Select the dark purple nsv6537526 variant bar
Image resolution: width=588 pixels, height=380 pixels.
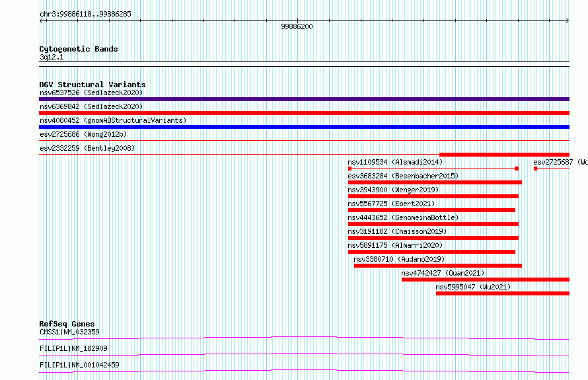[x=304, y=99]
